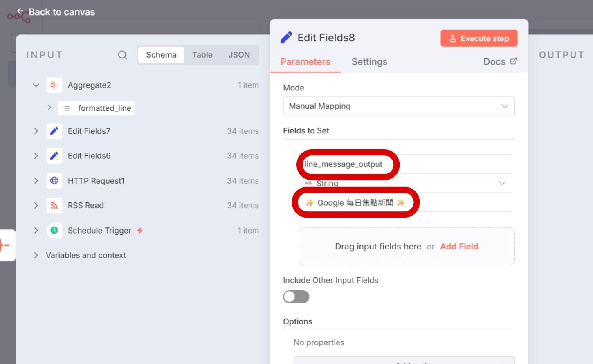Expand the Variables and context section
The image size is (593, 364).
[x=36, y=255]
